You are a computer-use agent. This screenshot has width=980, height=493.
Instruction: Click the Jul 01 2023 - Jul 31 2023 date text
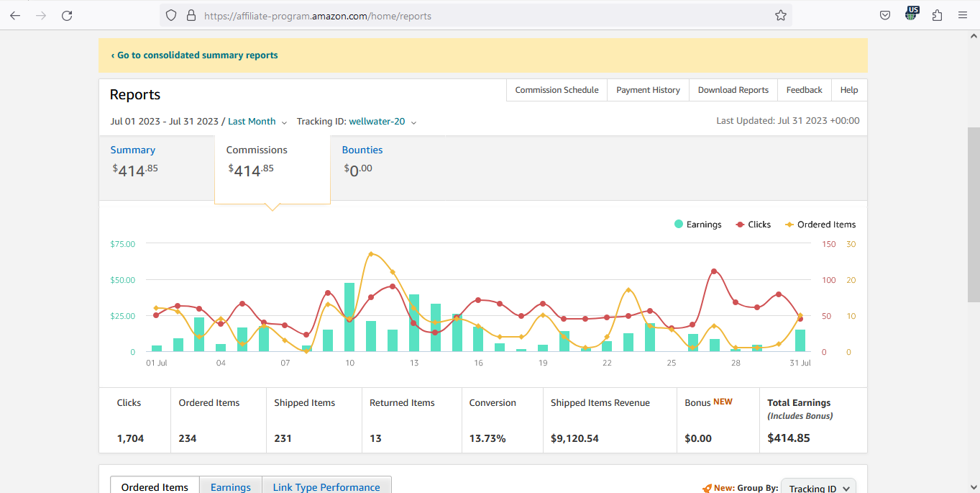164,122
